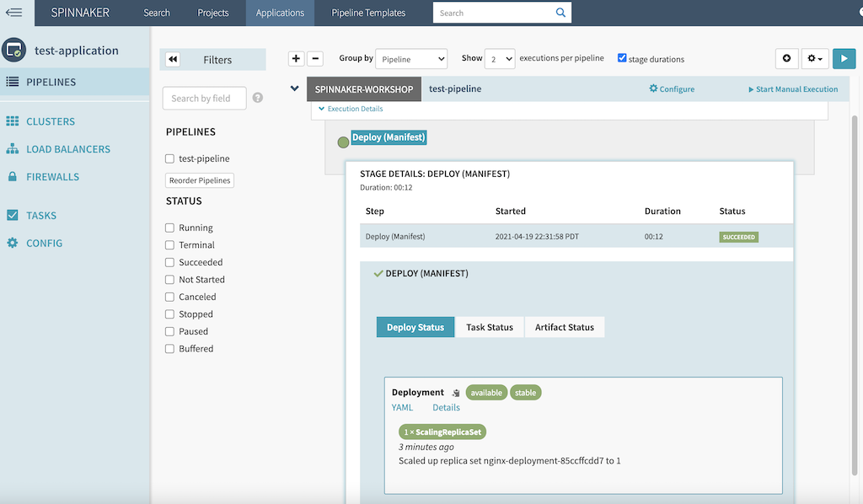Open the Projects menu item
The width and height of the screenshot is (863, 504).
[213, 13]
